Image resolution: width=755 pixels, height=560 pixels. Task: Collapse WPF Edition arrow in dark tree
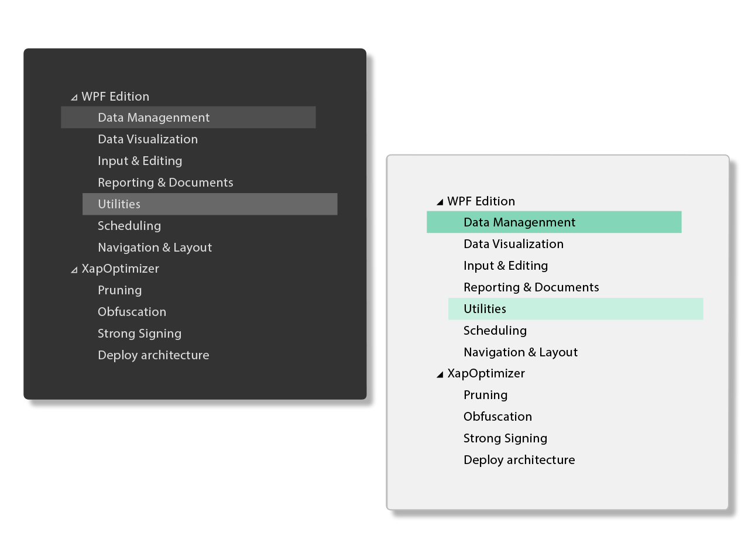(x=74, y=98)
